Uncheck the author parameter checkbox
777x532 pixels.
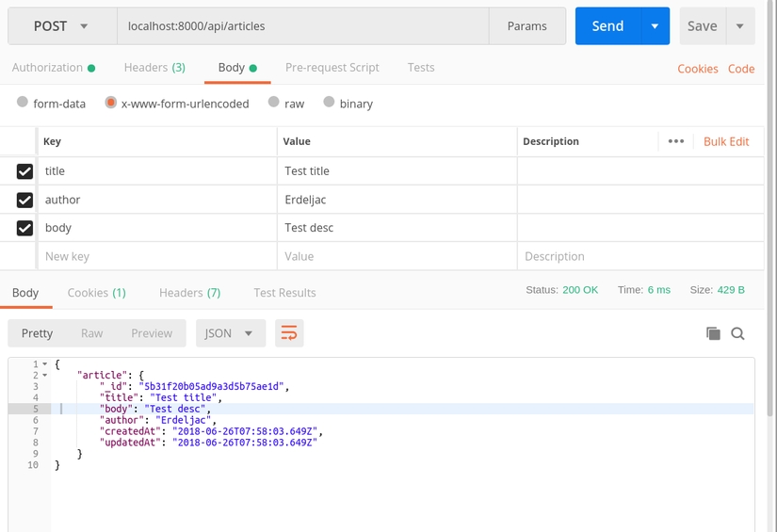(24, 200)
